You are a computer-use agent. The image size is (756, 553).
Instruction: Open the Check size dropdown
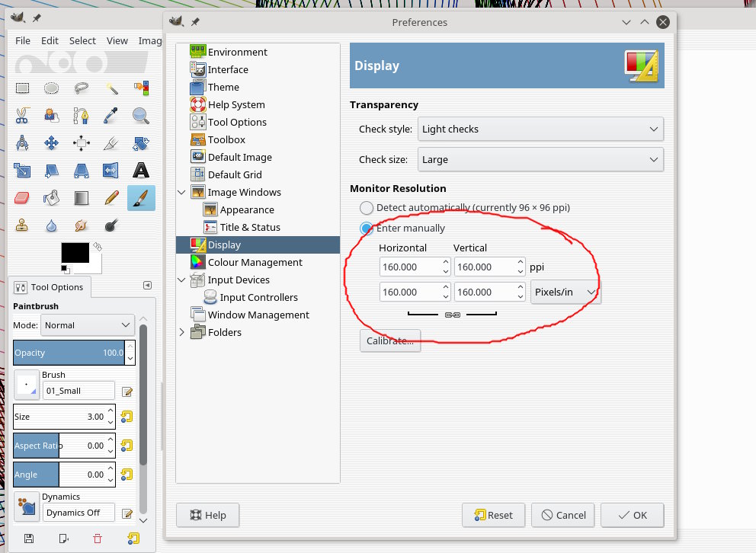[540, 159]
